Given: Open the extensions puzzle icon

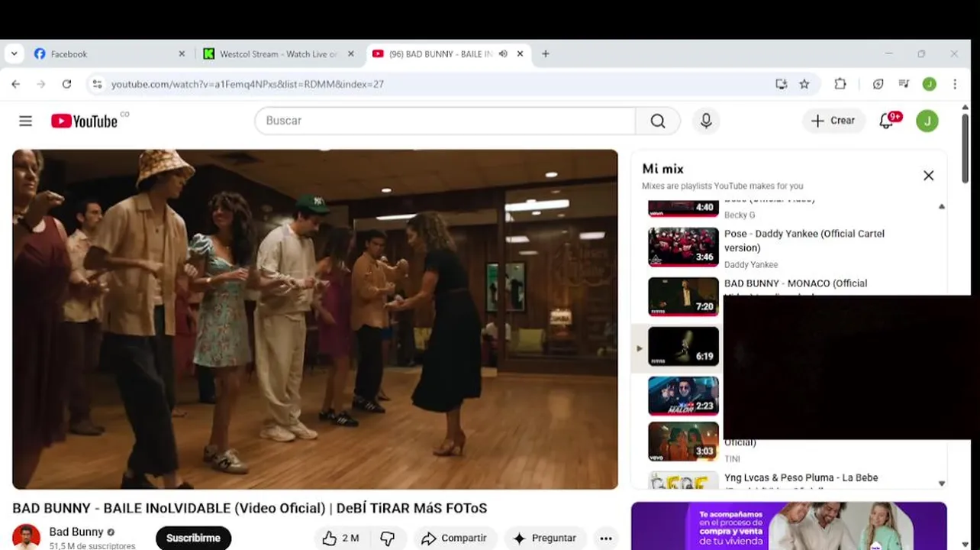Looking at the screenshot, I should pyautogui.click(x=840, y=84).
